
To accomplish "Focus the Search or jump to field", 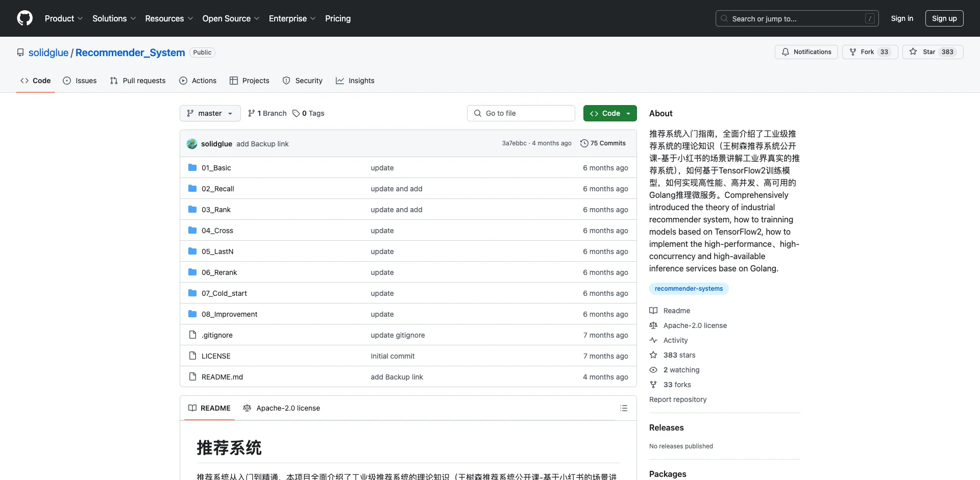I will tap(797, 18).
